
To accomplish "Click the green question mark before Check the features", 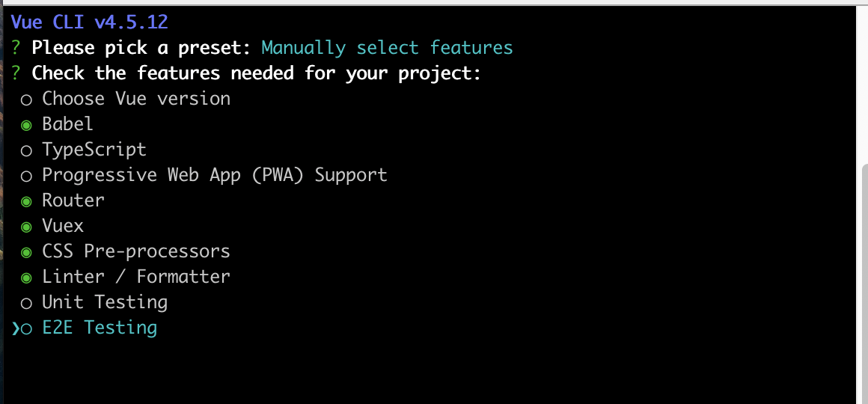I will pos(16,73).
